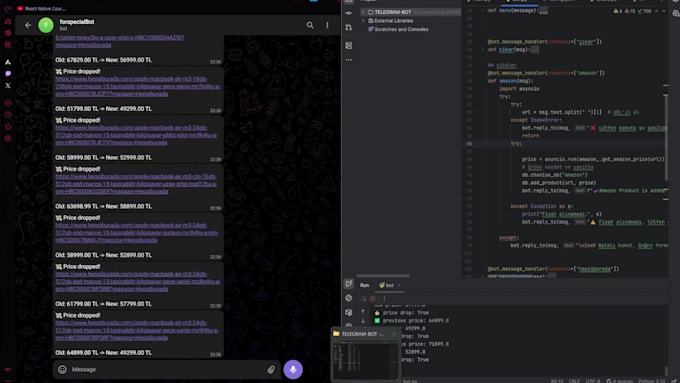Select Scratches and Consoles tree item

[398, 29]
